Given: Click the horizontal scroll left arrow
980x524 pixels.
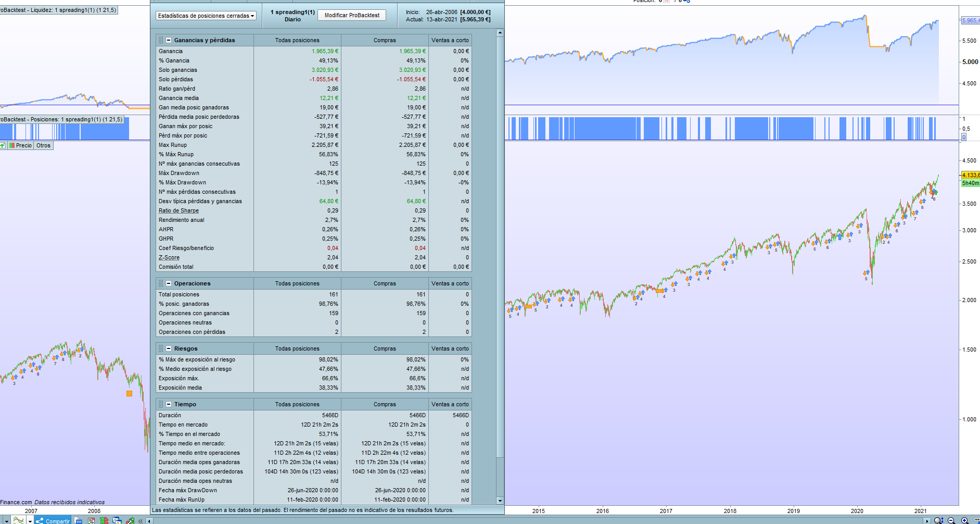Looking at the screenshot, I should 149,520.
